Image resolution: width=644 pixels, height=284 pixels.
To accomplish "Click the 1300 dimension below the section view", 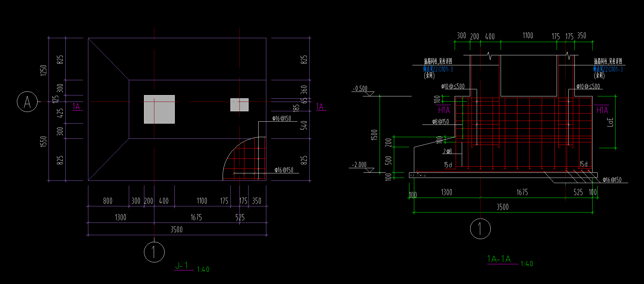I will click(447, 192).
